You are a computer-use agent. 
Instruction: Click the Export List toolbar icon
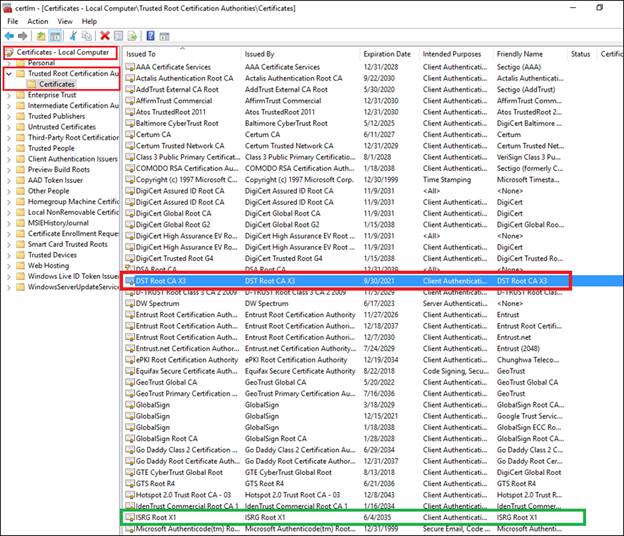(132, 36)
